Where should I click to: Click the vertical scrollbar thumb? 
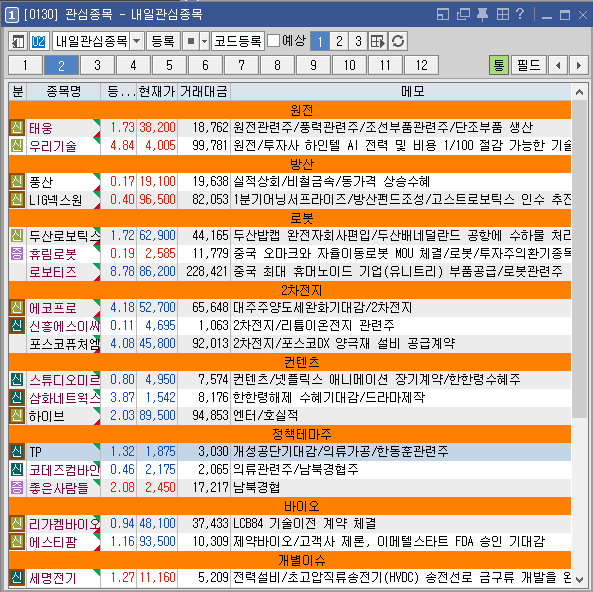pyautogui.click(x=579, y=259)
